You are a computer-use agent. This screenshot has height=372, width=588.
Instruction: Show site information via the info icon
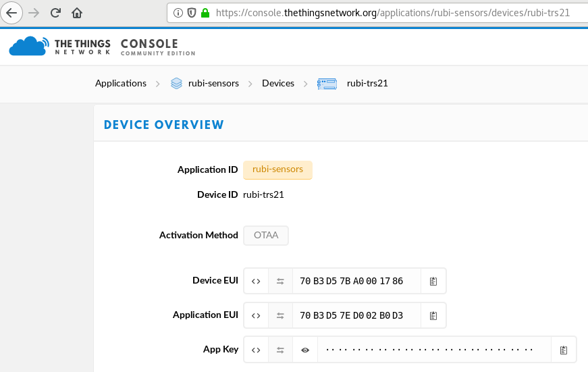(178, 13)
